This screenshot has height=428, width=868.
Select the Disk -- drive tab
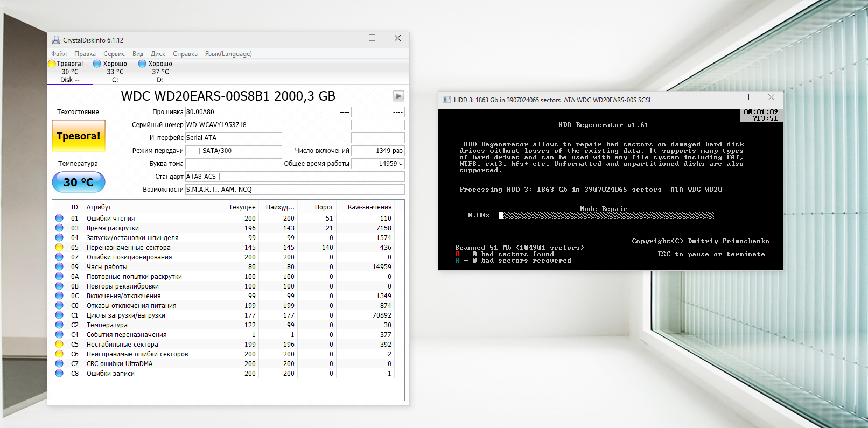(70, 72)
